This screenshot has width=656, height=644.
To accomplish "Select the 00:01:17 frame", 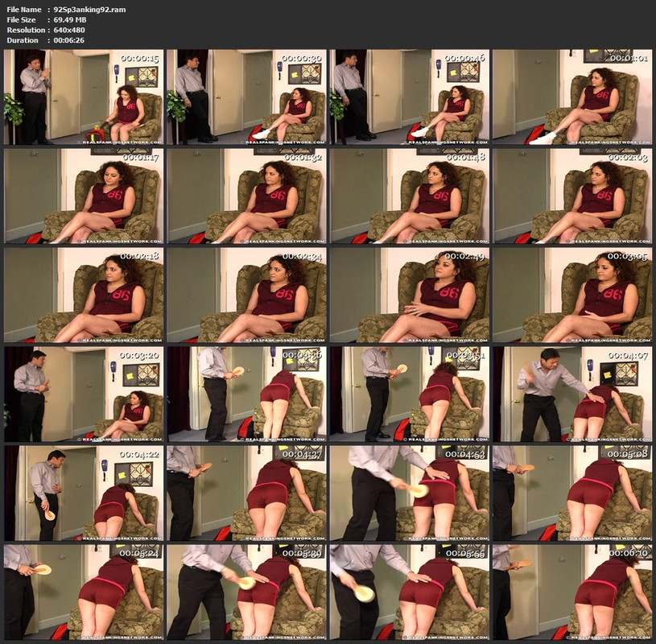I will pos(84,196).
